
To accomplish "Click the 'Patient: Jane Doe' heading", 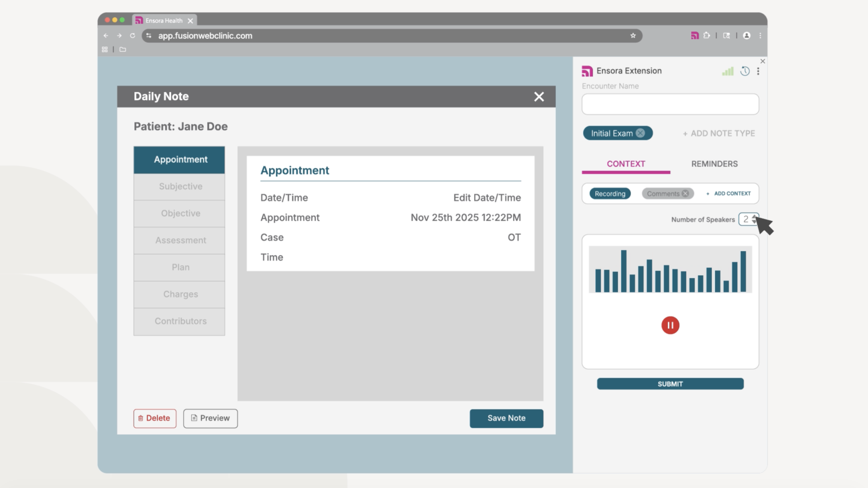I will pyautogui.click(x=181, y=126).
